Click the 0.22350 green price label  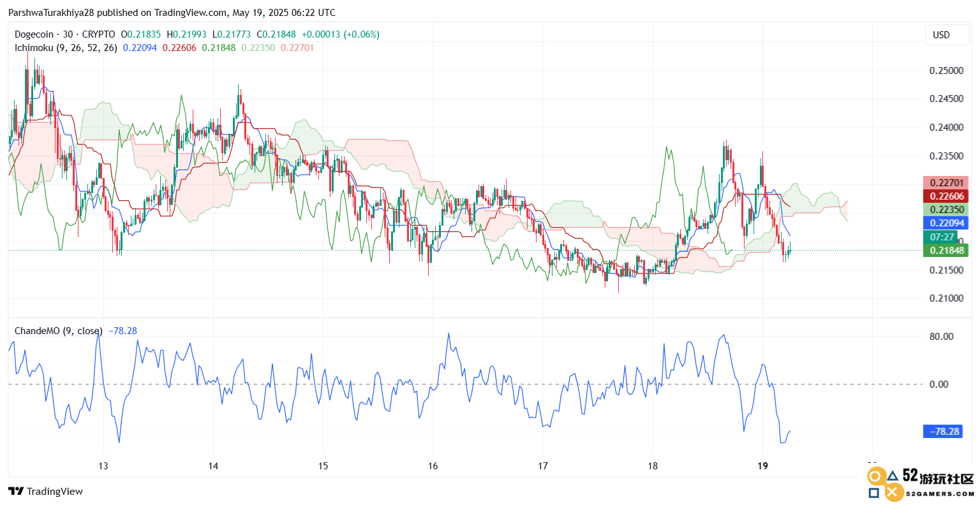click(946, 210)
